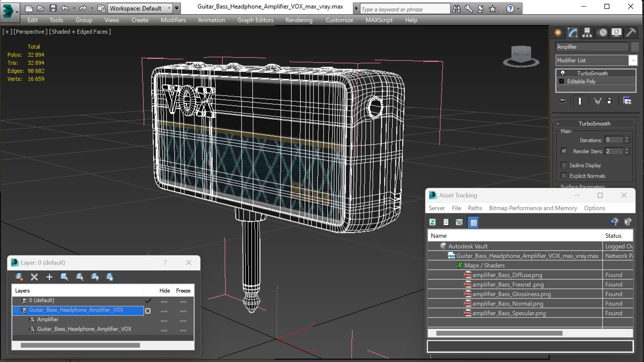
Task: Select amplifier_Bass_Normal.png in asset list
Action: pyautogui.click(x=507, y=304)
